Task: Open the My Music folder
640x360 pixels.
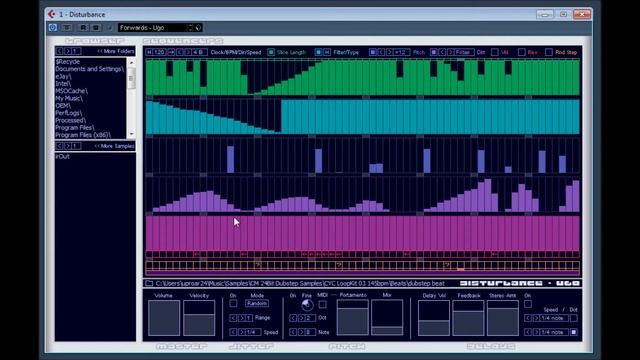Action: [69, 98]
